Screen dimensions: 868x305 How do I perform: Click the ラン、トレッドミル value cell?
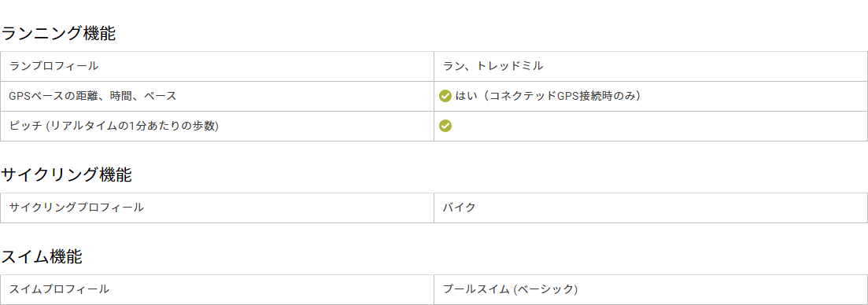(x=651, y=66)
